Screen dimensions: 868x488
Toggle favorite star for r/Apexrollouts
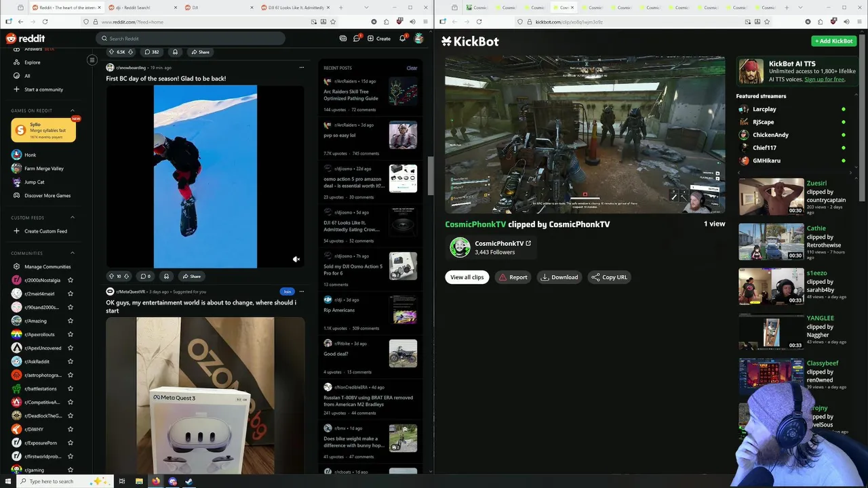pos(71,334)
